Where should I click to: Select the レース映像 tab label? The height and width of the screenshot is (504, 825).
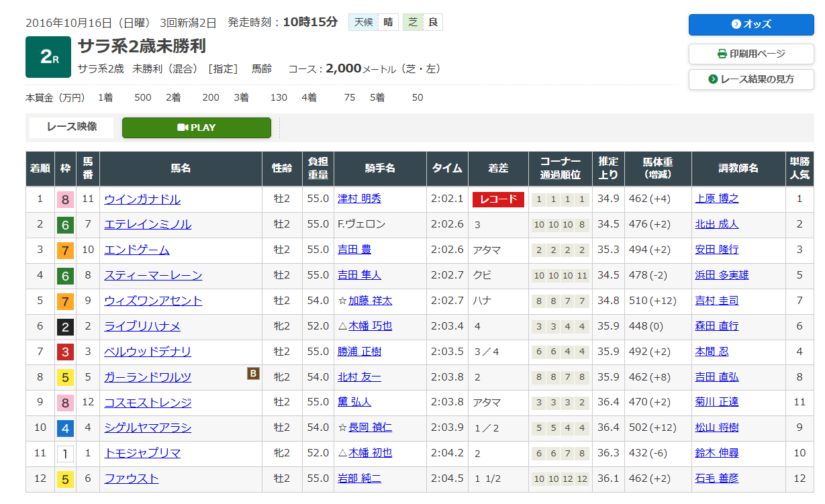(x=72, y=127)
